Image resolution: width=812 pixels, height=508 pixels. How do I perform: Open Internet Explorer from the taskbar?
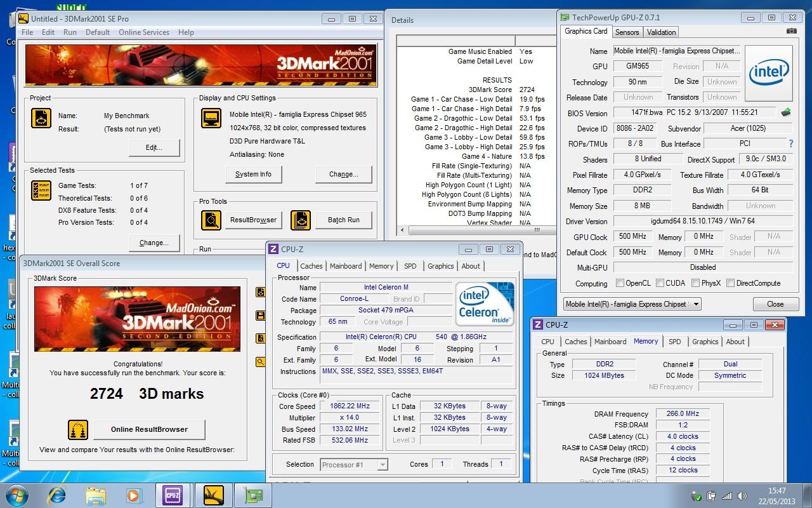[x=56, y=495]
